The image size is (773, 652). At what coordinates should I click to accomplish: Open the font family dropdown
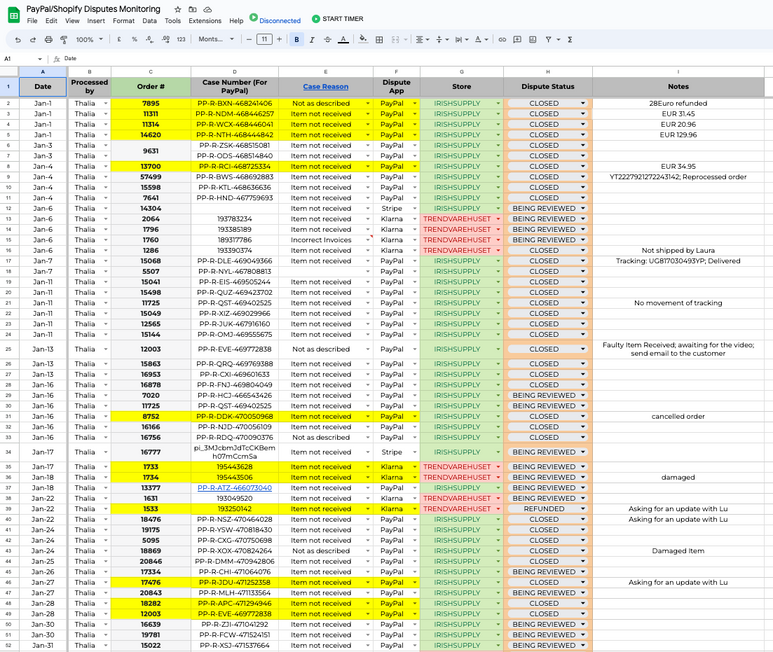(214, 40)
